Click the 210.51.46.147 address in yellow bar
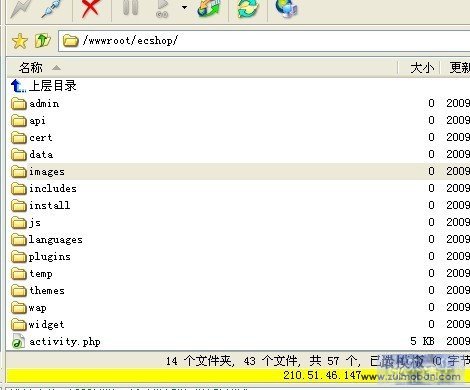The image size is (470, 390). (322, 376)
